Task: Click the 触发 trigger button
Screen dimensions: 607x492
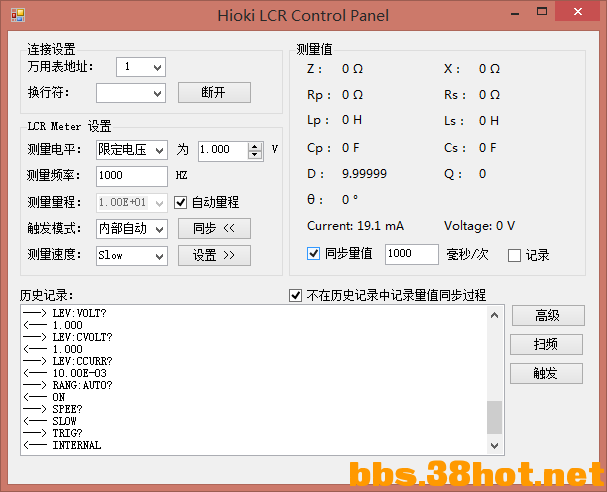Action: (x=546, y=373)
